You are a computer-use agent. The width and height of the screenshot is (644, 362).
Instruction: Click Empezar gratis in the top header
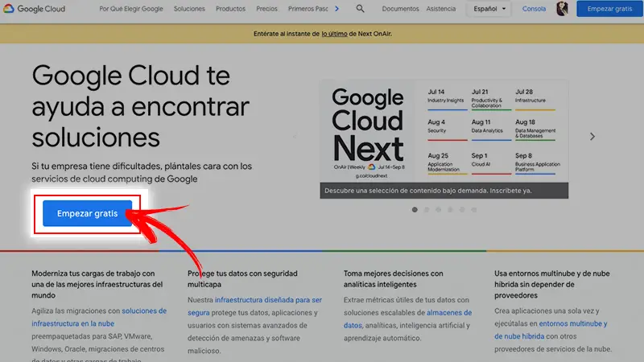coord(609,9)
